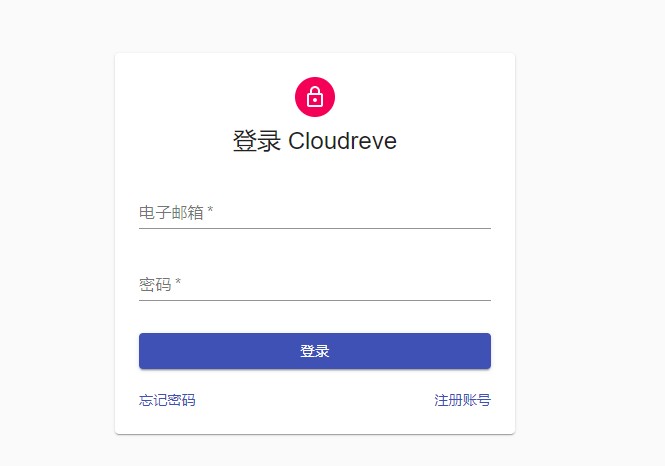Click the 密码 label text

pos(155,285)
